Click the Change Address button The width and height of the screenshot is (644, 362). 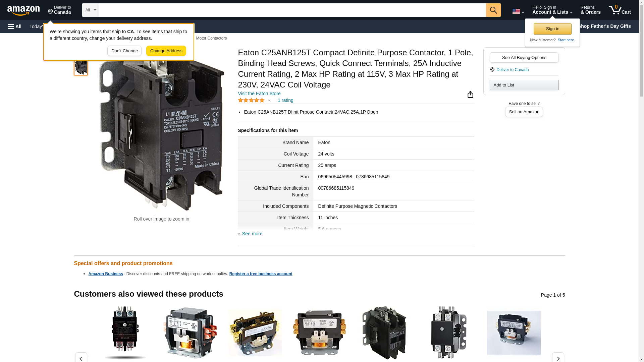pos(166,51)
